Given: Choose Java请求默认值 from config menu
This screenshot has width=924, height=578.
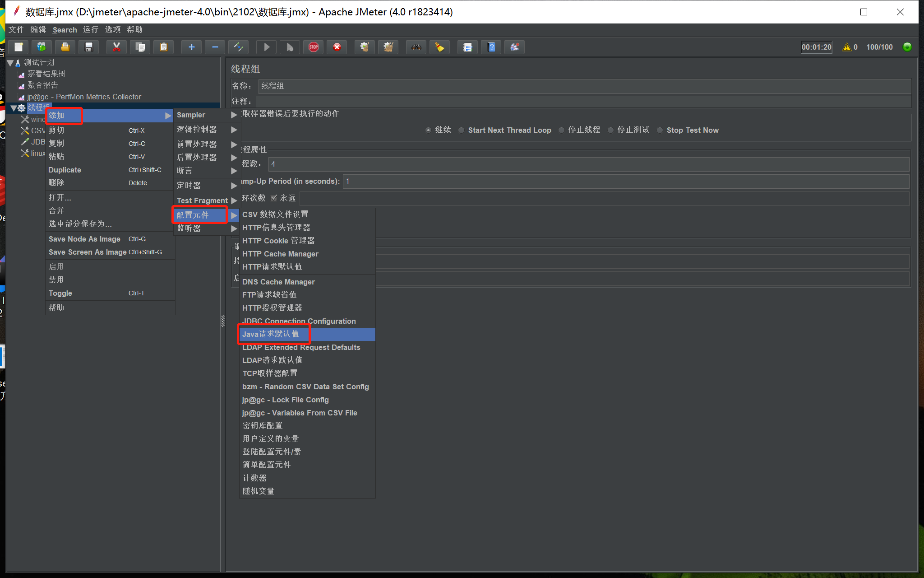Looking at the screenshot, I should (x=271, y=334).
